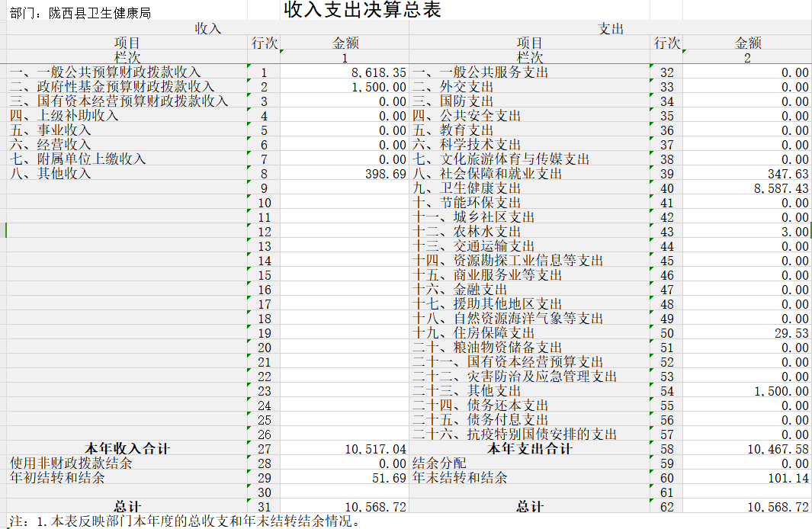This screenshot has width=812, height=529.
Task: Select the 收入 section header cell
Action: (207, 29)
